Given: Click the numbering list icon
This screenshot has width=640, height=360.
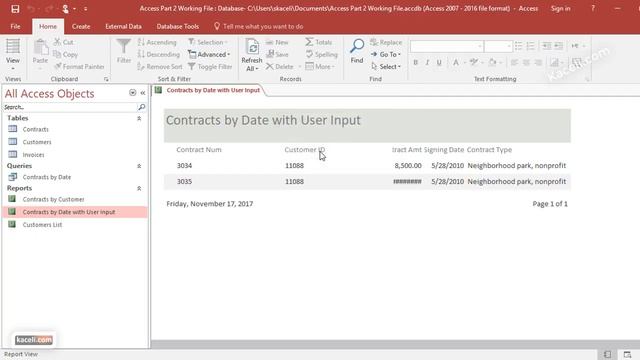Looking at the screenshot, I should click(x=530, y=46).
